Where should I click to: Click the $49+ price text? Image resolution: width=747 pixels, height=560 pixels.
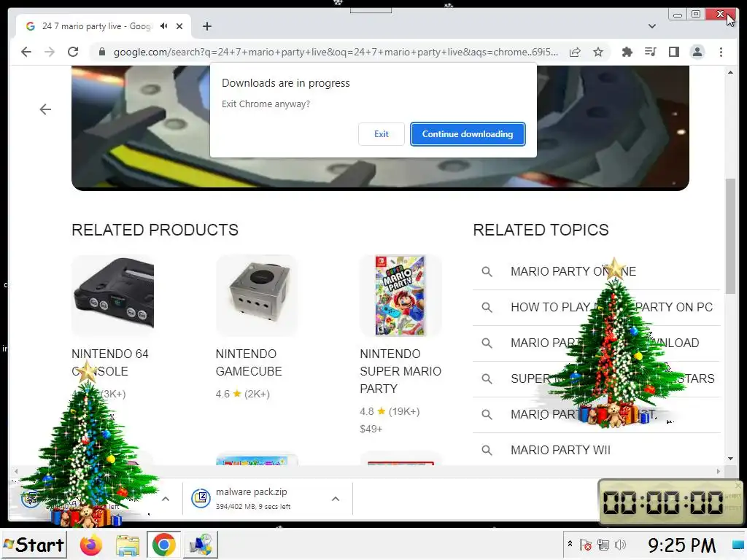tap(371, 429)
